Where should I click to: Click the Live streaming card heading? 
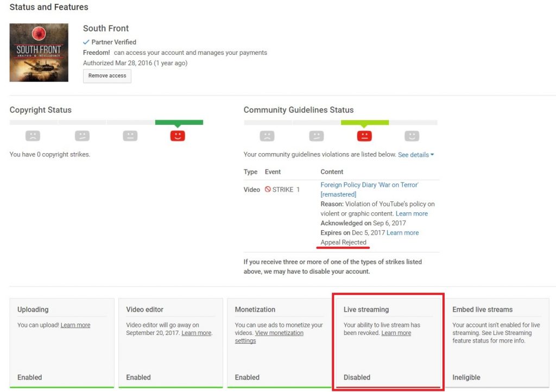(x=366, y=309)
